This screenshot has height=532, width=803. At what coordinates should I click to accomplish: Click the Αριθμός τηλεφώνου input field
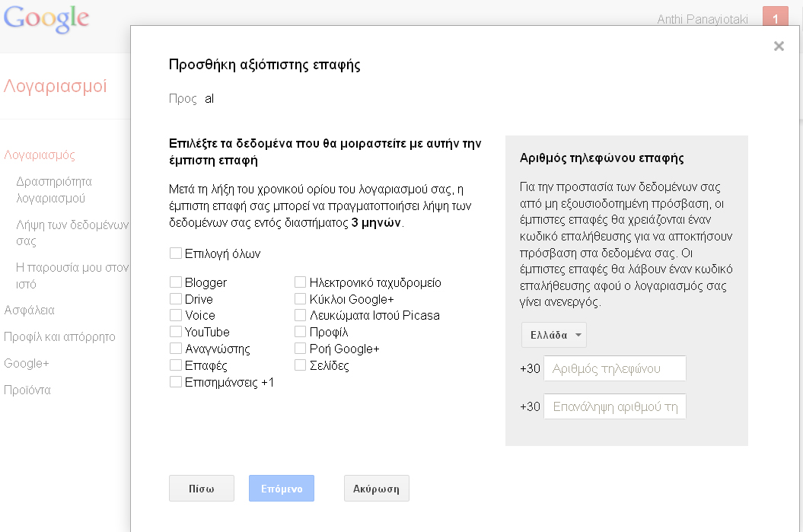pyautogui.click(x=615, y=368)
